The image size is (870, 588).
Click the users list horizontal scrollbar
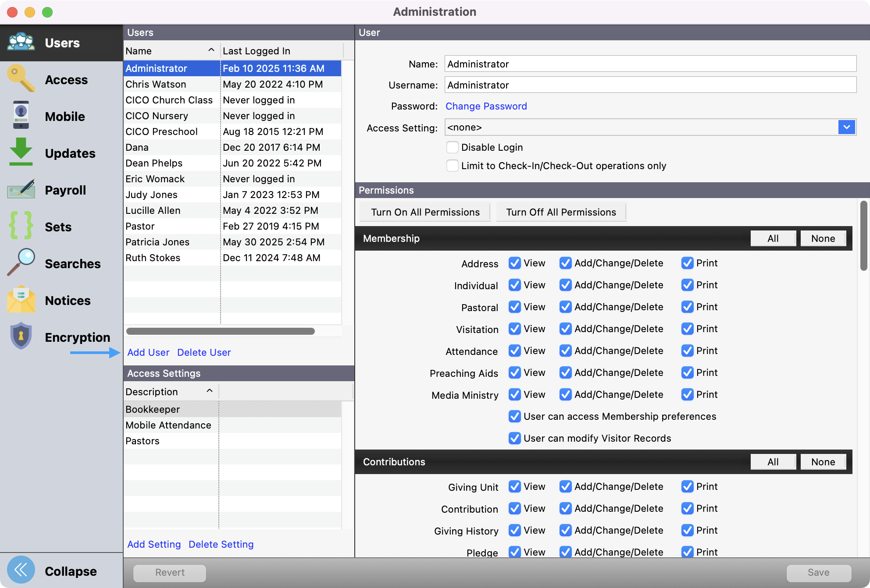(220, 331)
